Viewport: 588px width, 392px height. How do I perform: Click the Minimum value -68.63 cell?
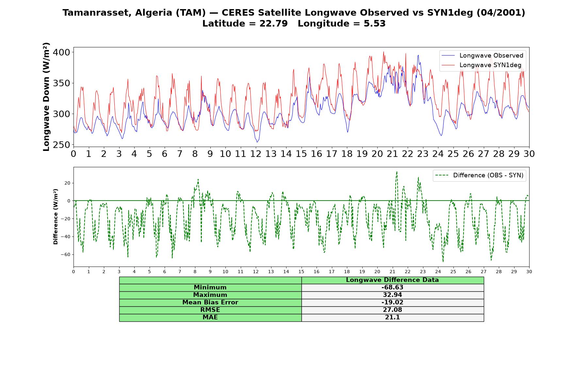coord(393,287)
